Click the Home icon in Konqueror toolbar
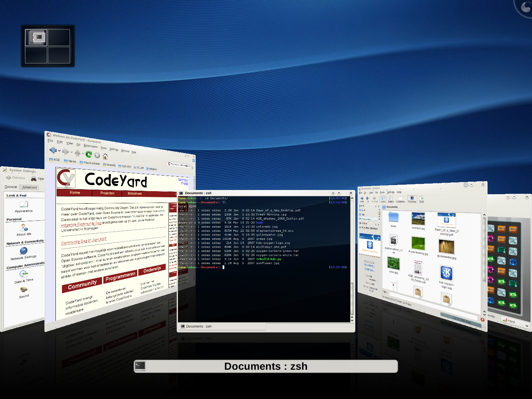The image size is (532, 399). click(105, 156)
